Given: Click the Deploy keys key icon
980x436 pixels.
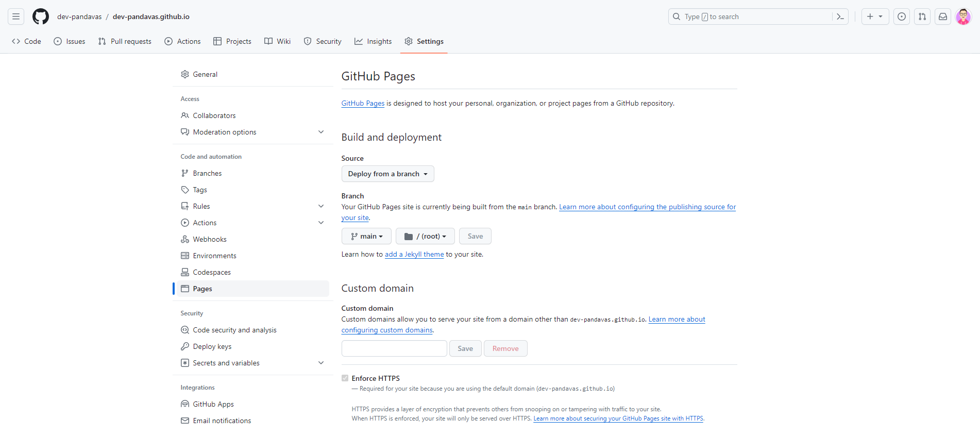Looking at the screenshot, I should click(x=185, y=346).
